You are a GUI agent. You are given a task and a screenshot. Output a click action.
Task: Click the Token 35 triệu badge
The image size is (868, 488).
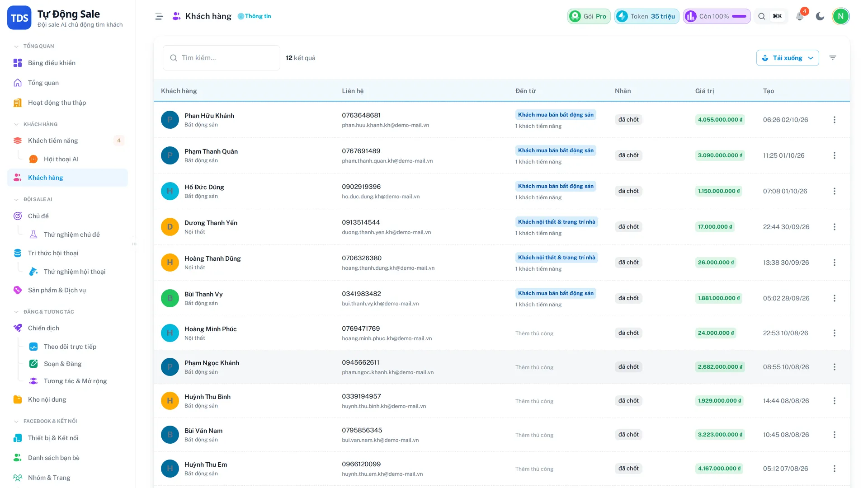646,16
